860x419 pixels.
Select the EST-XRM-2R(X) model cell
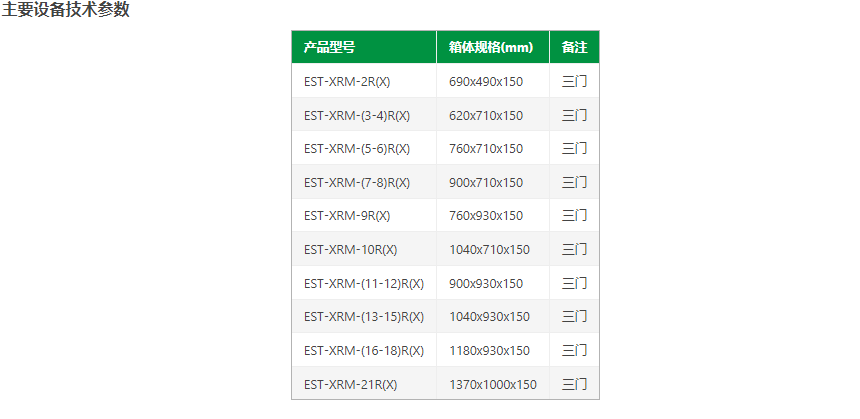tap(347, 81)
